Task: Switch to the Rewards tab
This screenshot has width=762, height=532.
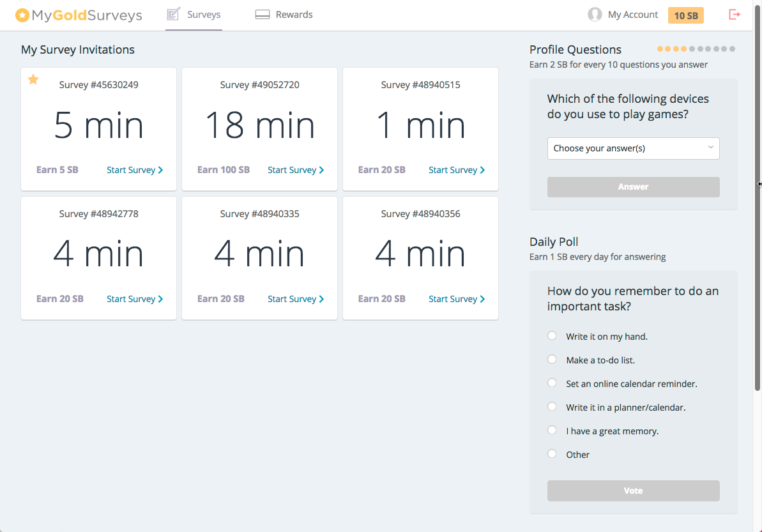Action: click(294, 15)
